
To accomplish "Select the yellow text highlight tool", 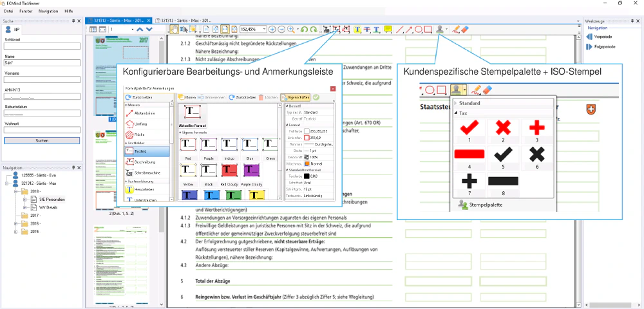I will point(357,29).
